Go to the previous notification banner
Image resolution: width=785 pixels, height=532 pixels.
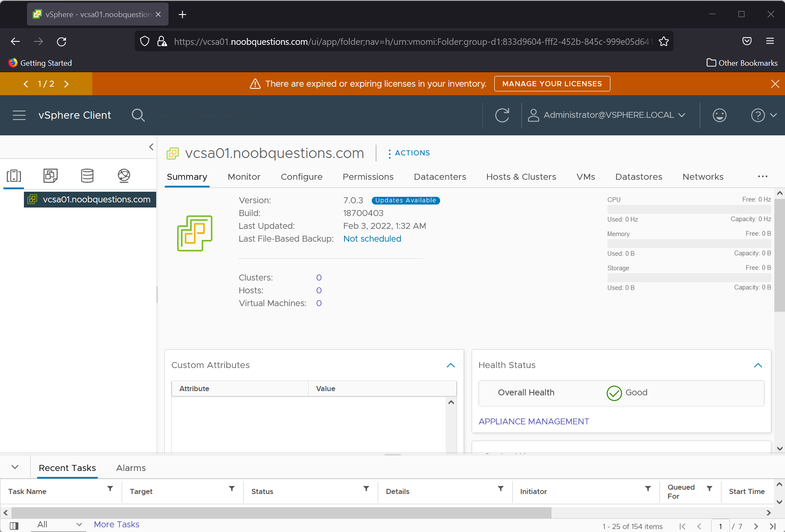coord(26,84)
